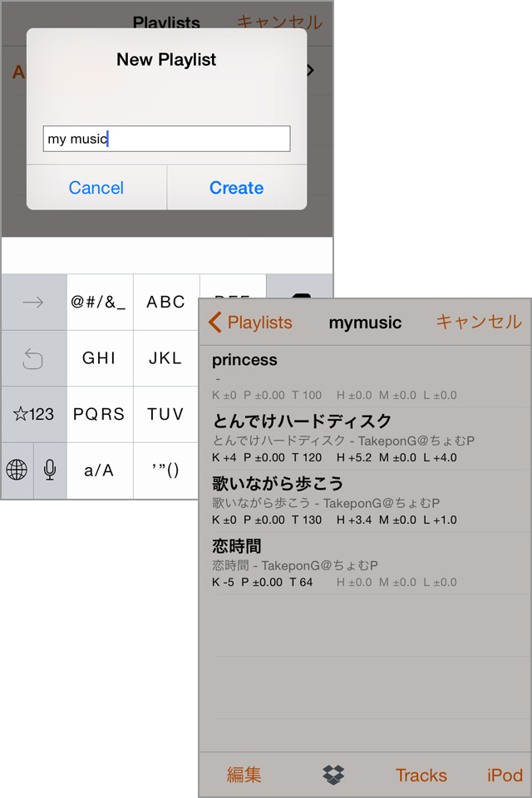Tap the microphone dictation key
This screenshot has width=532, height=798.
tap(50, 470)
